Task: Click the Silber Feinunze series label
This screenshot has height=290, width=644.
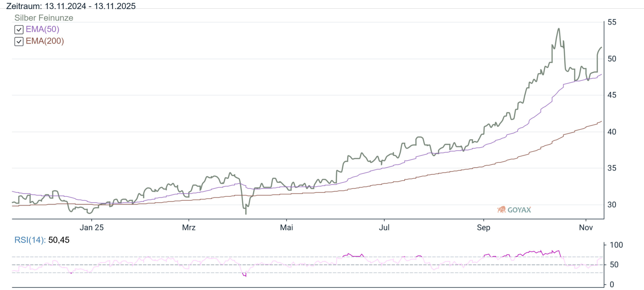Action: click(44, 18)
